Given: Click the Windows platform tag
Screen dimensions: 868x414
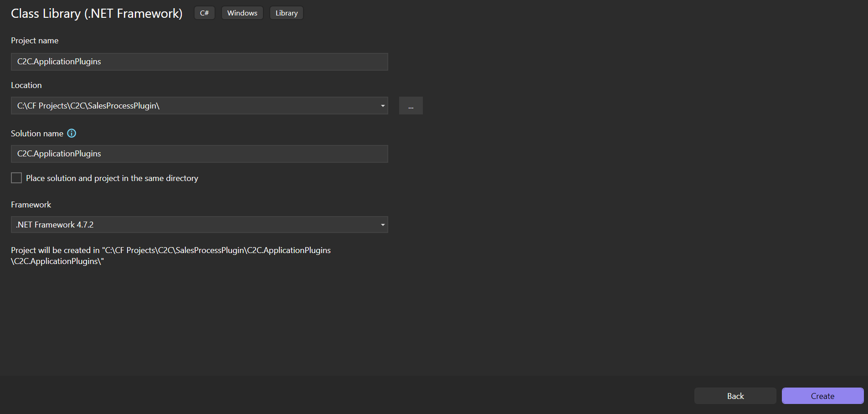Looking at the screenshot, I should (x=242, y=13).
